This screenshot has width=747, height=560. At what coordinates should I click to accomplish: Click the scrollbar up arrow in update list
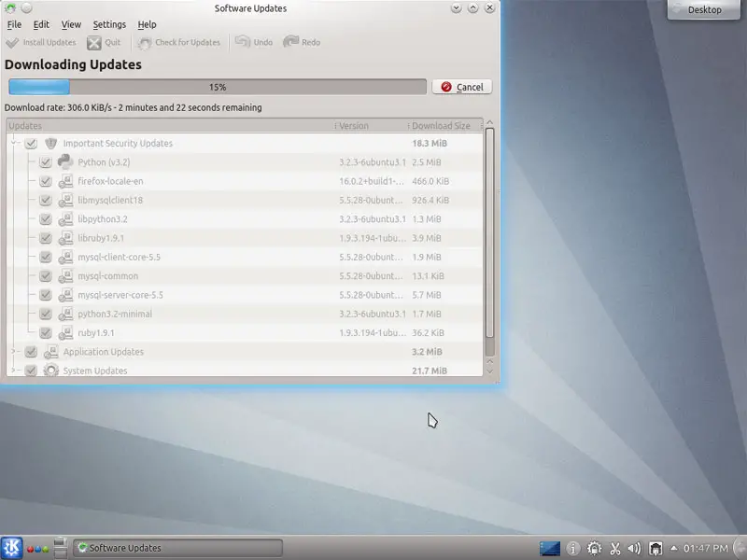click(x=489, y=122)
